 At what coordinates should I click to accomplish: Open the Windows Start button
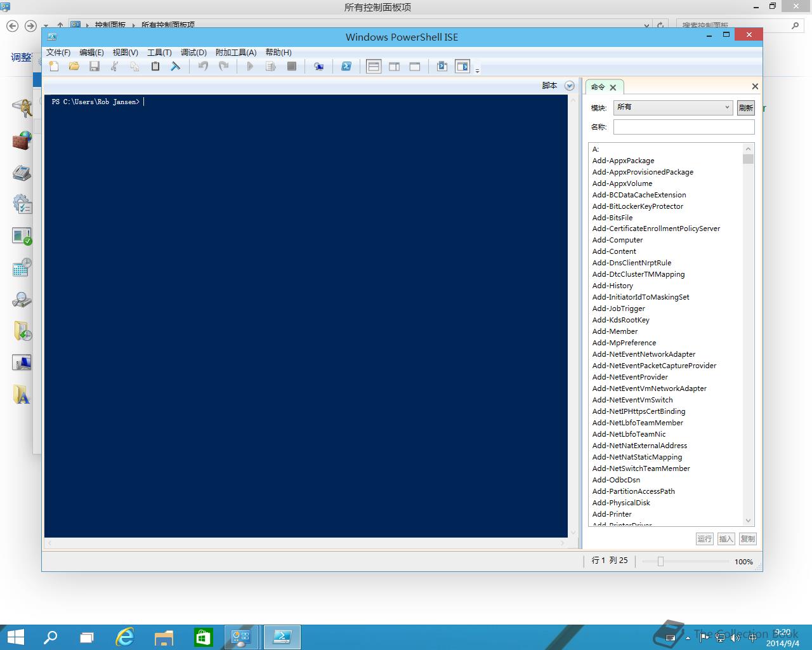tap(15, 637)
